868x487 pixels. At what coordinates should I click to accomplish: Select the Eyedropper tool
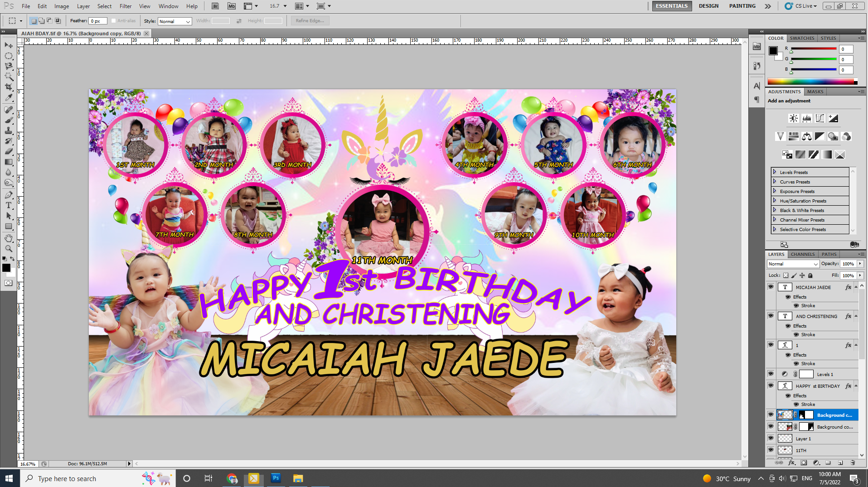tap(9, 97)
